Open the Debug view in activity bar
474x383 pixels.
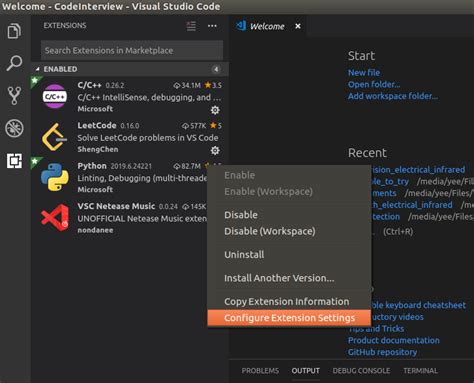coord(14,128)
